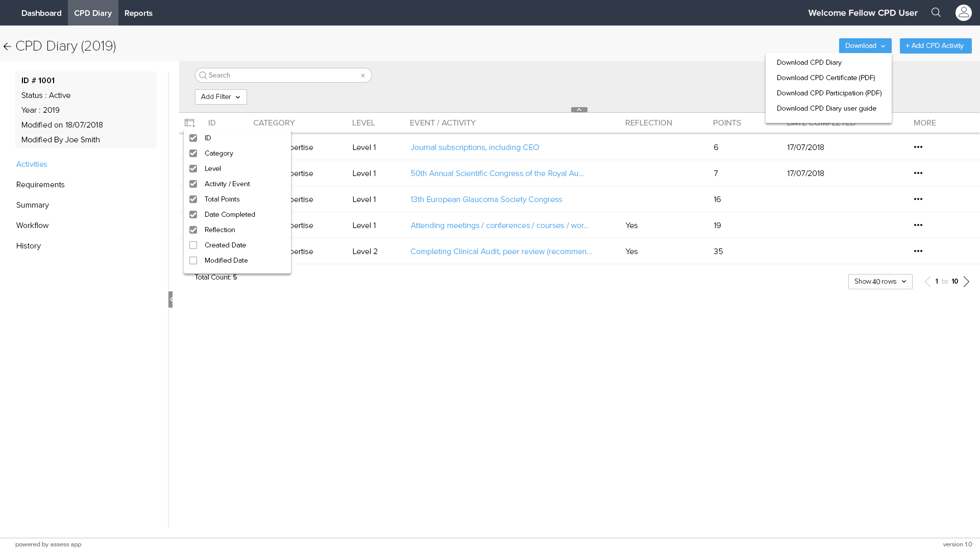Clear search with the X icon

click(363, 76)
